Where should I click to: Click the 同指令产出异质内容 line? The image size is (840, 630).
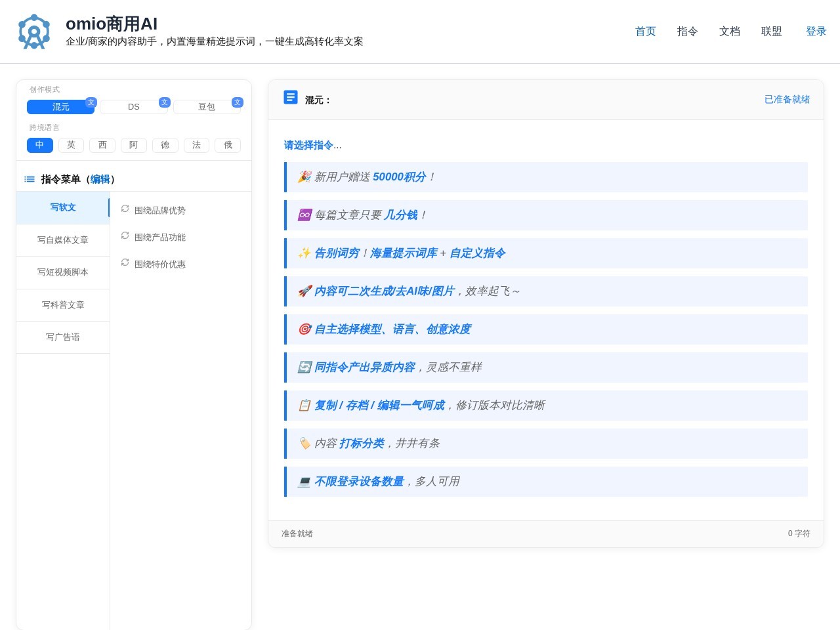click(546, 367)
